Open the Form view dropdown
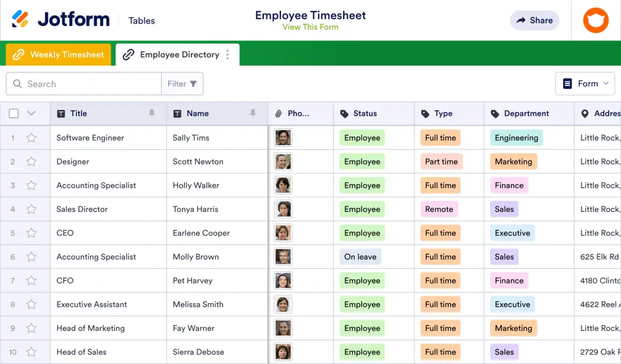Viewport: 621px width, 364px height. click(x=585, y=83)
